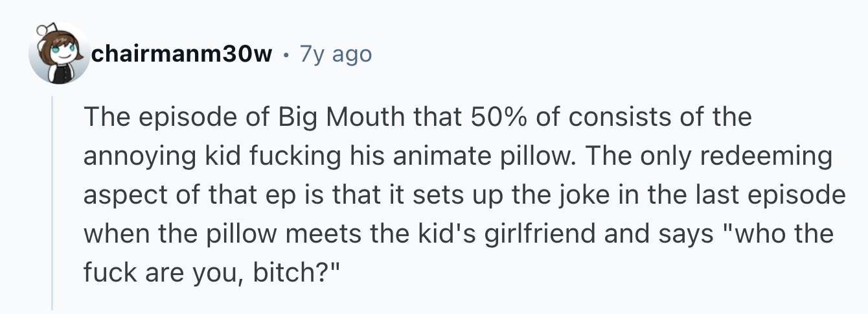
Task: Click chairmanm30w's Snoo avatar
Action: (x=59, y=54)
